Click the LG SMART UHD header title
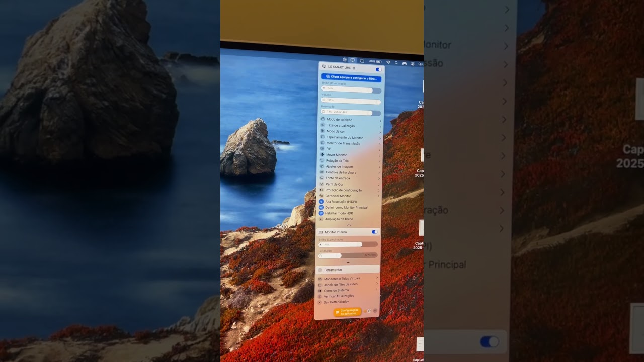This screenshot has height=362, width=644. point(340,67)
